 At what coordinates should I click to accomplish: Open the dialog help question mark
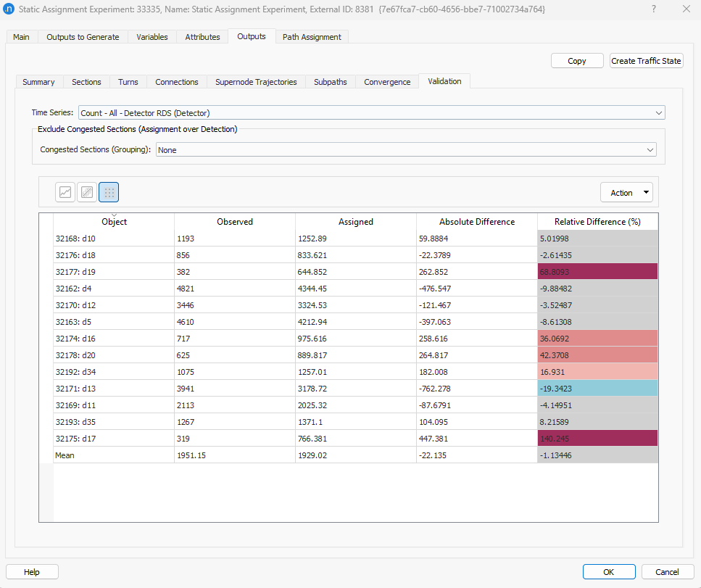tap(653, 9)
